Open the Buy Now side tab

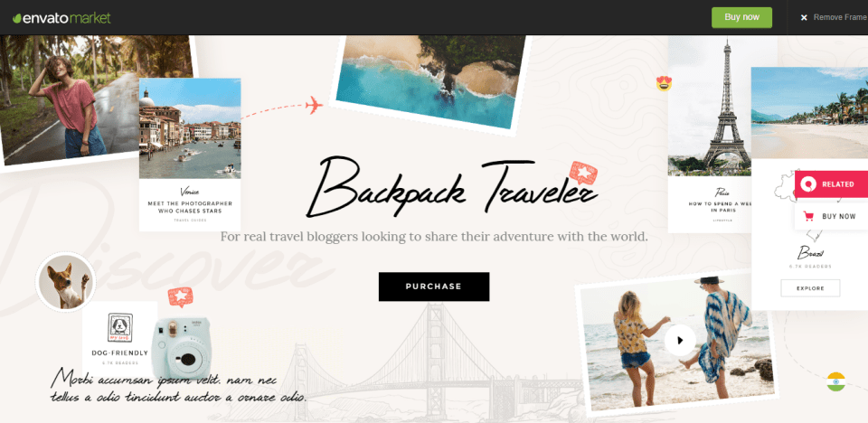pyautogui.click(x=831, y=217)
